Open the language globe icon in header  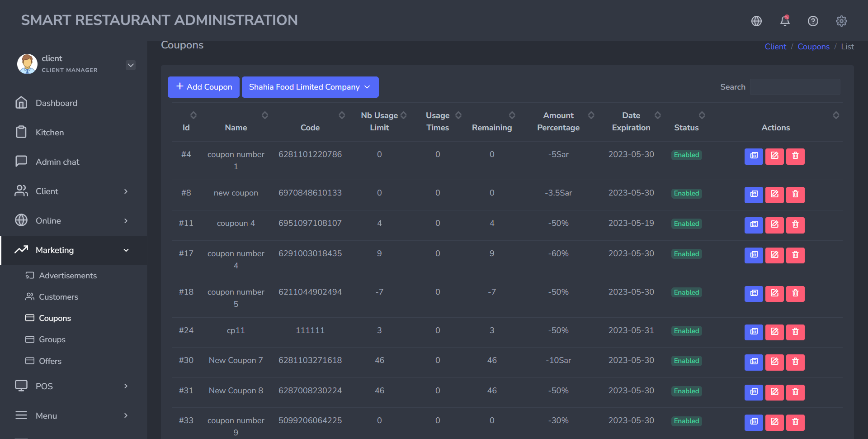(x=756, y=21)
